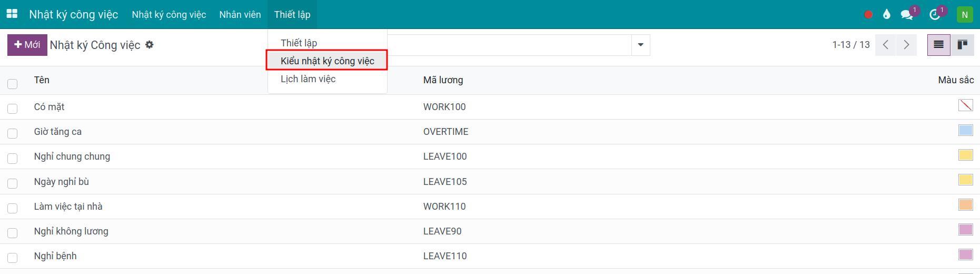980x274 pixels.
Task: Open the activities clock icon
Action: (935, 15)
